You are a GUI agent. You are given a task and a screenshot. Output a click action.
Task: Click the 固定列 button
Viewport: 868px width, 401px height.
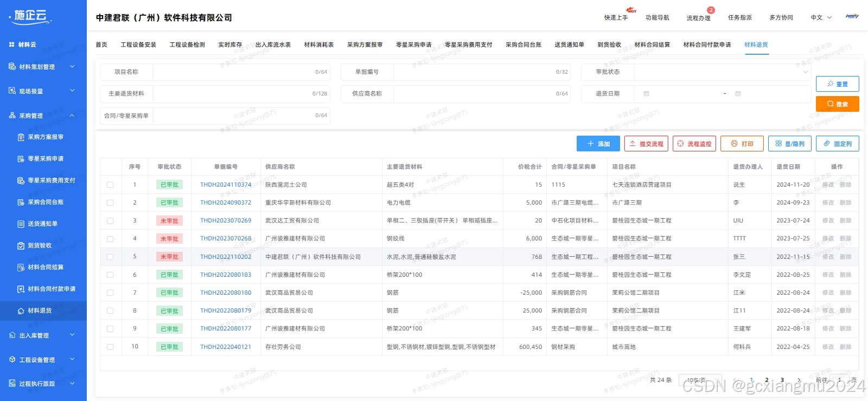[x=837, y=143]
